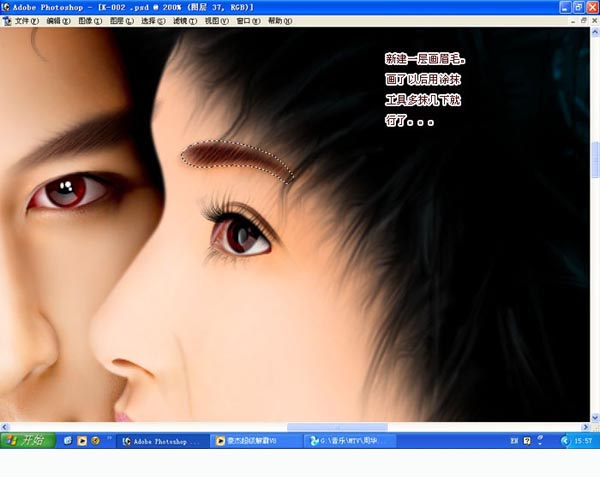The image size is (600, 477).
Task: Open the Windows 开始 Start button
Action: [x=28, y=441]
